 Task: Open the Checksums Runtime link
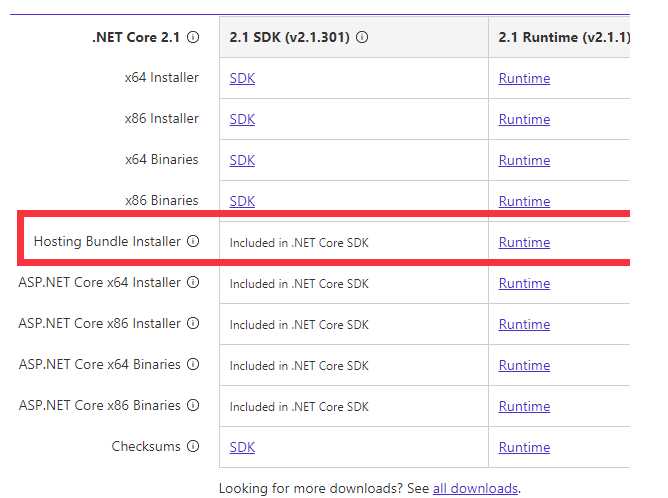point(524,447)
